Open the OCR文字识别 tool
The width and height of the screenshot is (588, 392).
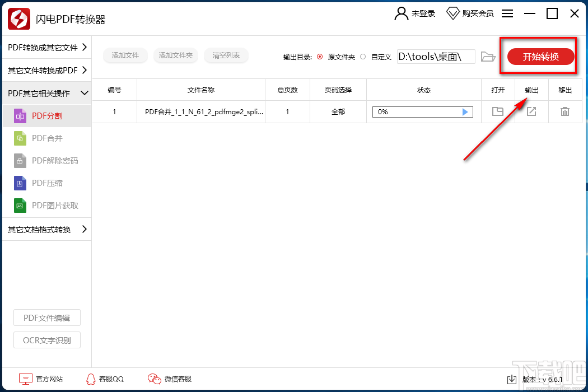click(46, 340)
